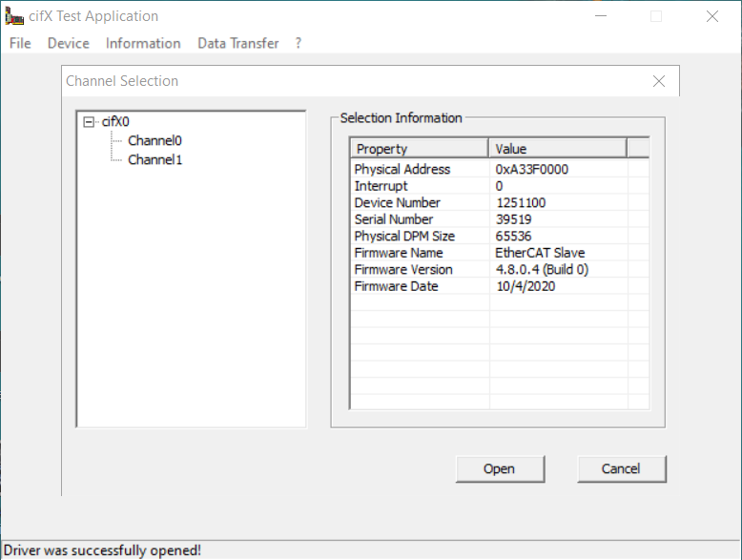This screenshot has width=742, height=560.
Task: Open the Information menu
Action: (143, 43)
